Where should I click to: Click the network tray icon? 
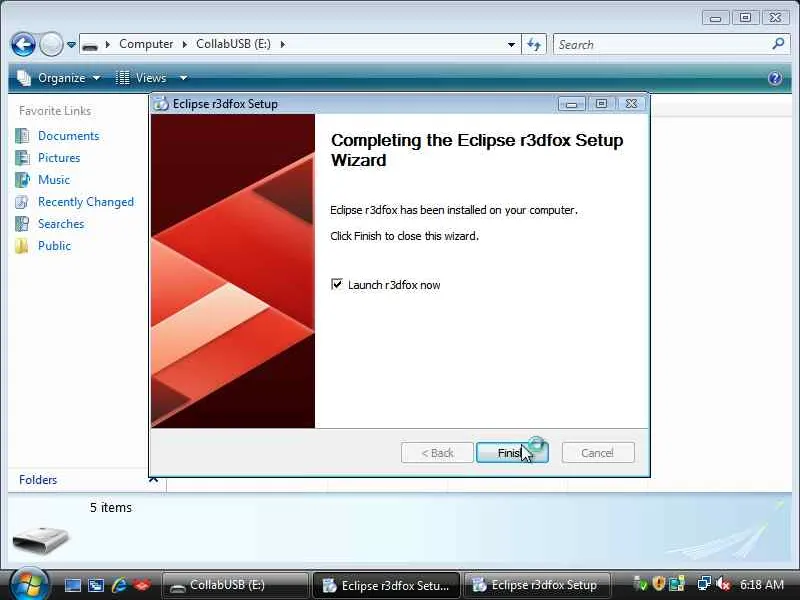coord(704,584)
